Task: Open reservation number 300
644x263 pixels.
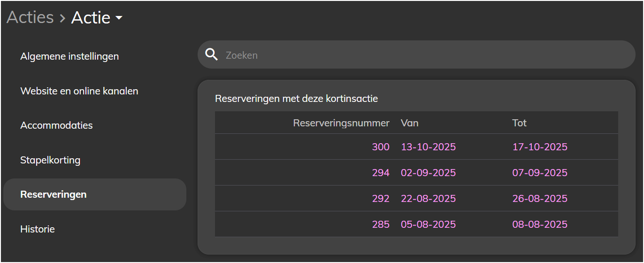Action: [381, 147]
